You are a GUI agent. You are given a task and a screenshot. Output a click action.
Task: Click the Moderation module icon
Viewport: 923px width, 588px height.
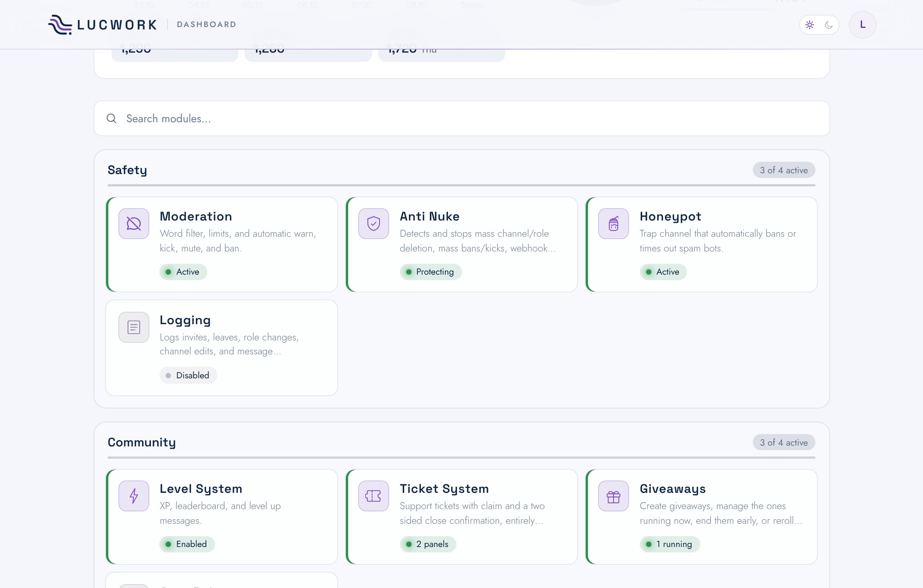134,224
